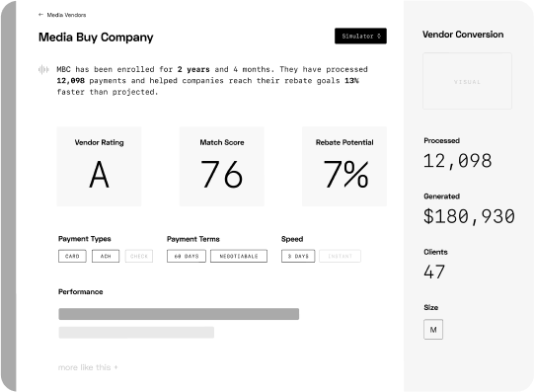The image size is (534, 392).
Task: Select the 60 DAYS payment term
Action: 187,256
